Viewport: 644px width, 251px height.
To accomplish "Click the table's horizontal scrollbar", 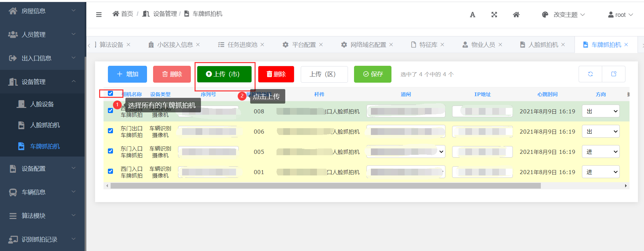I will coord(325,186).
